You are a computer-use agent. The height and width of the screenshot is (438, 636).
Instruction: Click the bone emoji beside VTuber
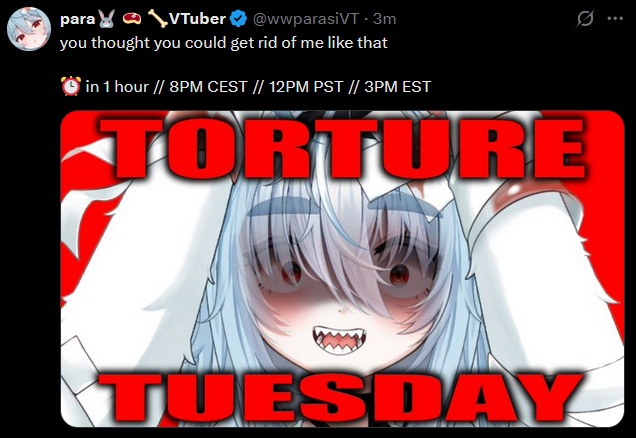point(157,19)
